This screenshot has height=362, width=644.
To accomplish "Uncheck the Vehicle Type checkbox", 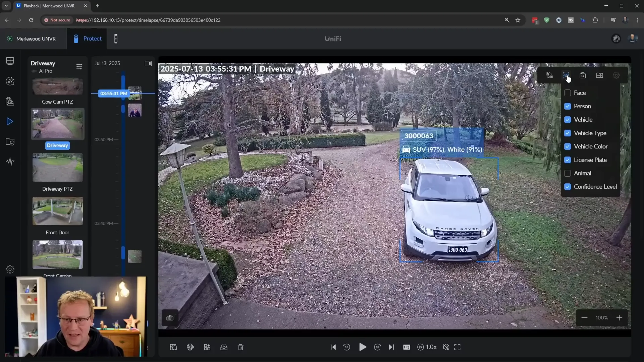I will pos(568,133).
